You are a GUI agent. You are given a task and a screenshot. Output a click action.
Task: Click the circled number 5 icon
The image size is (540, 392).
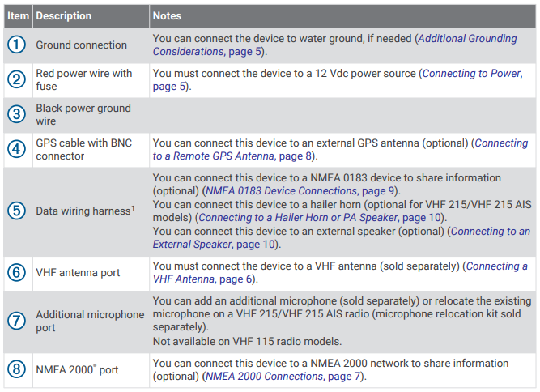(18, 211)
